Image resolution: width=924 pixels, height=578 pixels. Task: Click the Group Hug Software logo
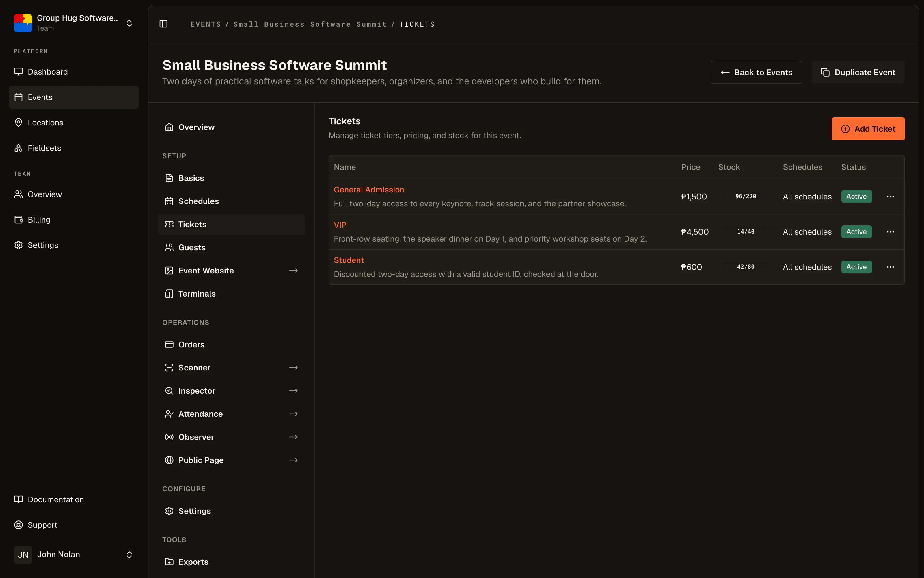tap(23, 23)
